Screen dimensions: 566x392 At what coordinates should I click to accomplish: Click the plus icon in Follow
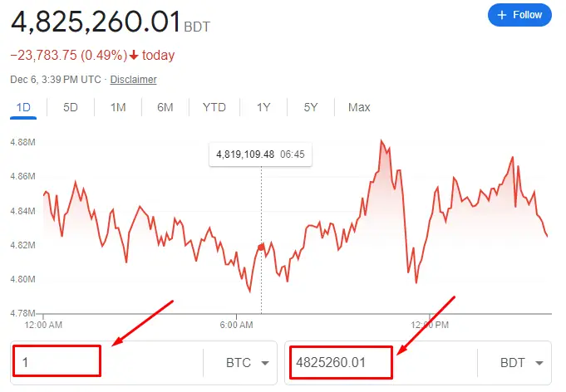click(x=501, y=15)
